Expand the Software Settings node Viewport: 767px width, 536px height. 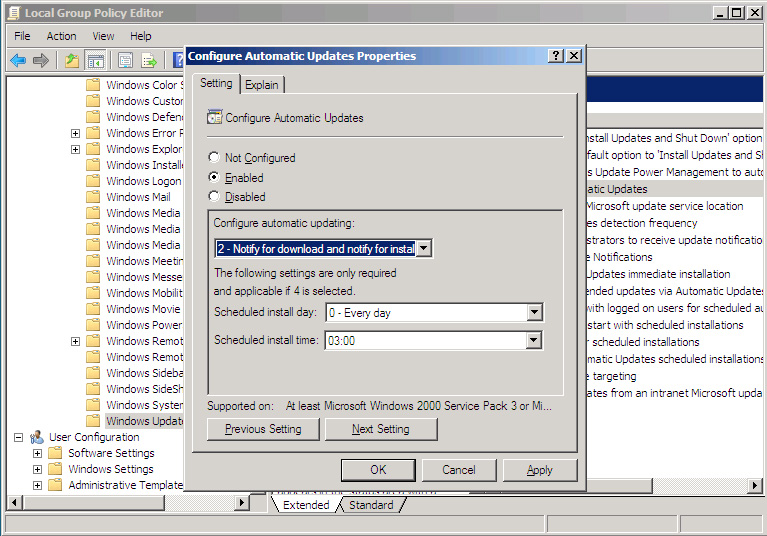pos(37,453)
